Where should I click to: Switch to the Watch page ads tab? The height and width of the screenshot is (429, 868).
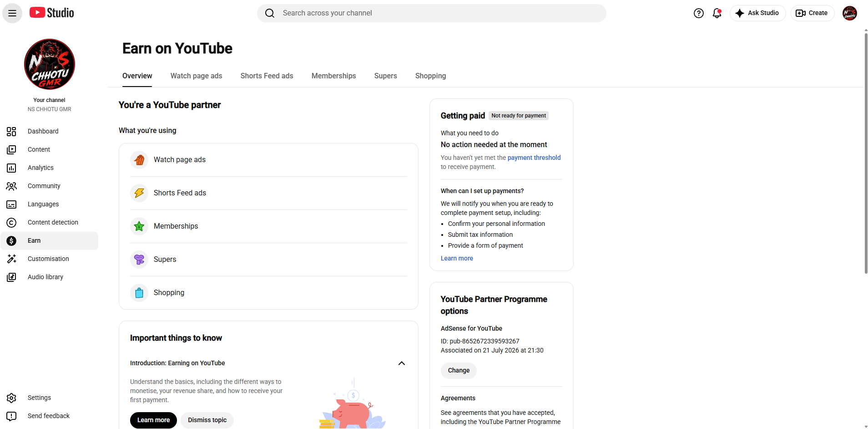pos(196,76)
